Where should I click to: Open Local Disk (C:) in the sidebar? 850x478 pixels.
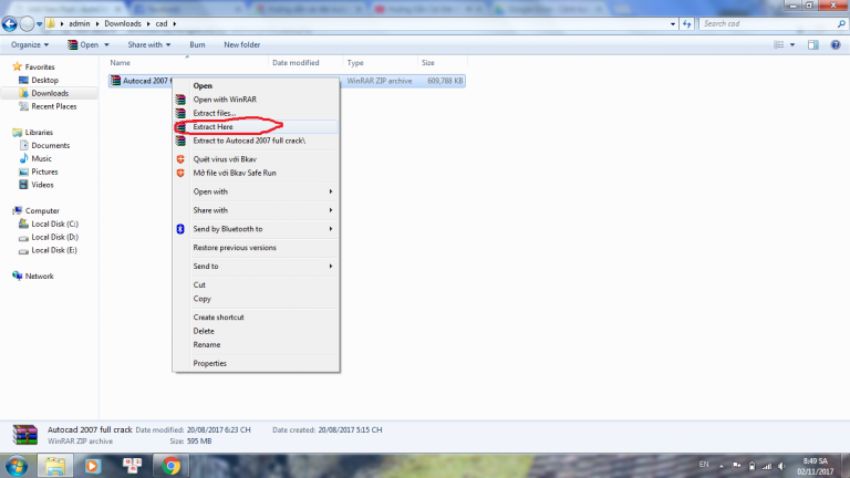[54, 224]
